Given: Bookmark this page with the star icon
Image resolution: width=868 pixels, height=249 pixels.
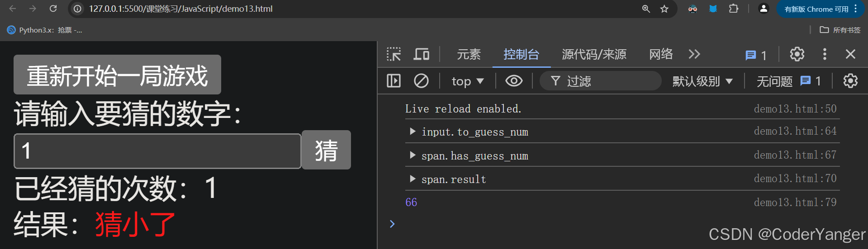Looking at the screenshot, I should pos(664,9).
